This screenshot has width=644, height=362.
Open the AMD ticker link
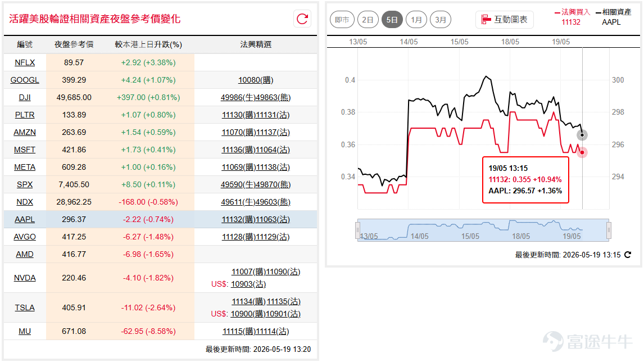[25, 254]
